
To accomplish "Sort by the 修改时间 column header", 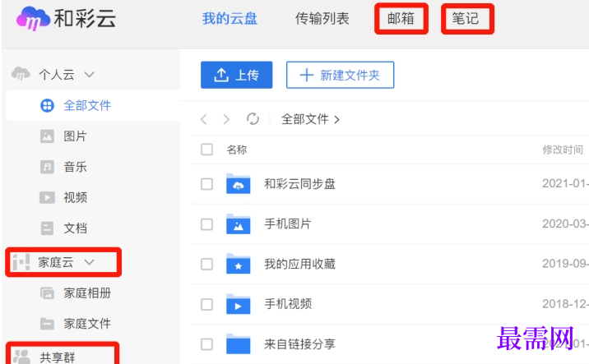I will (563, 150).
